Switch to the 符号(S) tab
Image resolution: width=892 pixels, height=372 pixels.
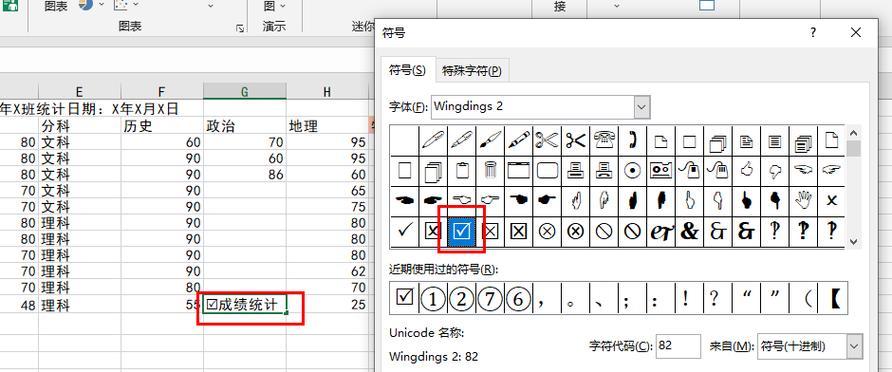(407, 71)
